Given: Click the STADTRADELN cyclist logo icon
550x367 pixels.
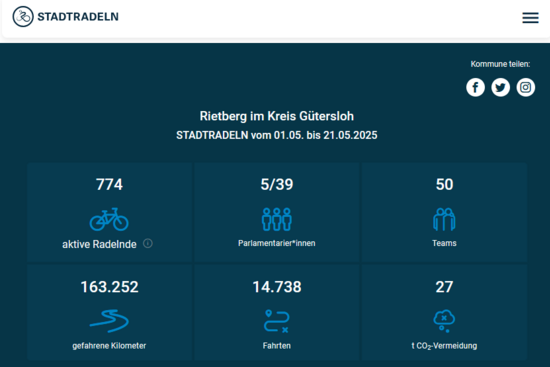Looking at the screenshot, I should (23, 16).
